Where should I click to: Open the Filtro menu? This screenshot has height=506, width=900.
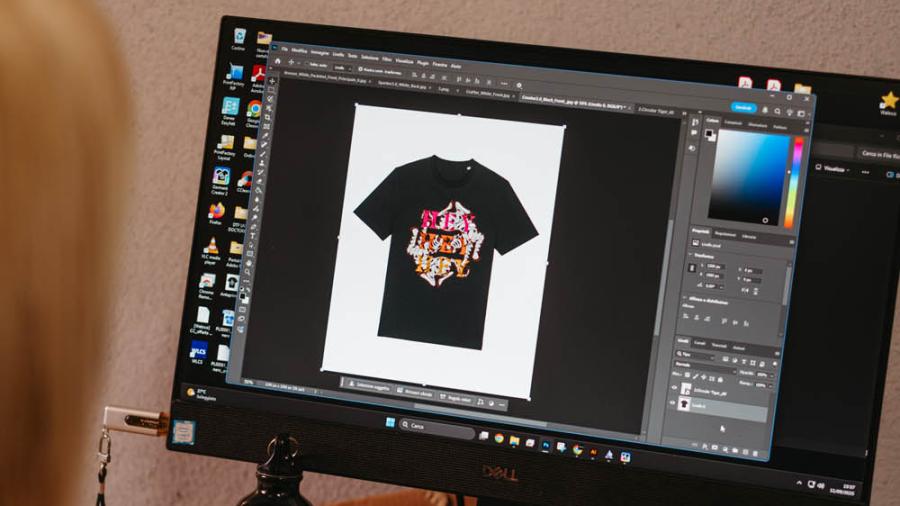pyautogui.click(x=387, y=60)
